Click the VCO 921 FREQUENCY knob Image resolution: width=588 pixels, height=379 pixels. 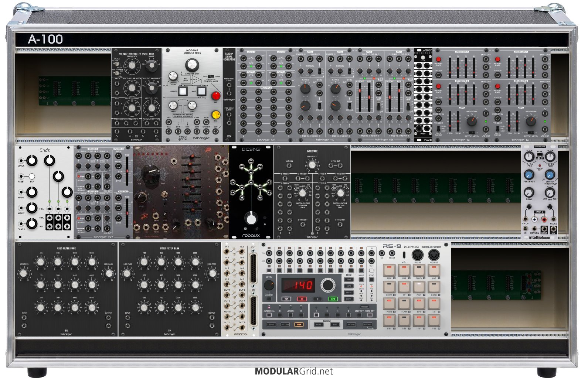[132, 66]
